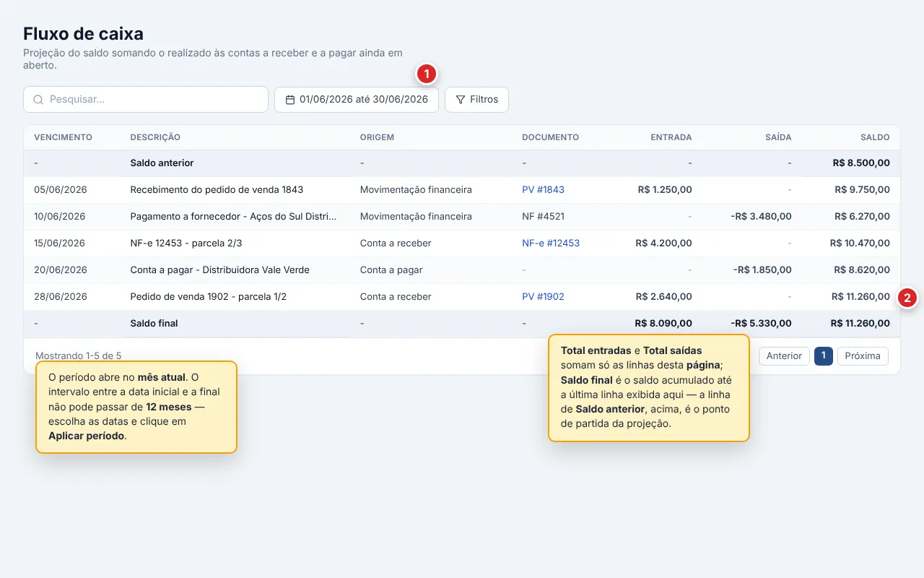Click entry value R$ 2.640,00

pyautogui.click(x=664, y=297)
